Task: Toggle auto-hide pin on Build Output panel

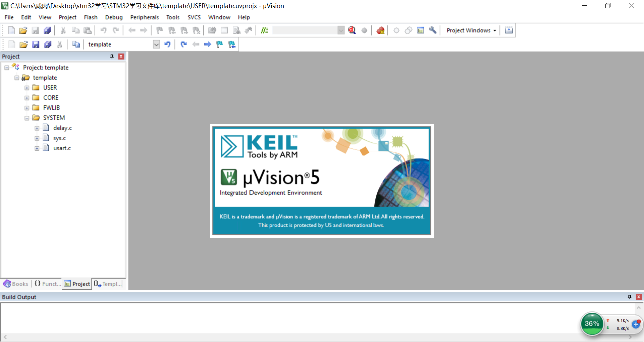Action: [x=630, y=297]
